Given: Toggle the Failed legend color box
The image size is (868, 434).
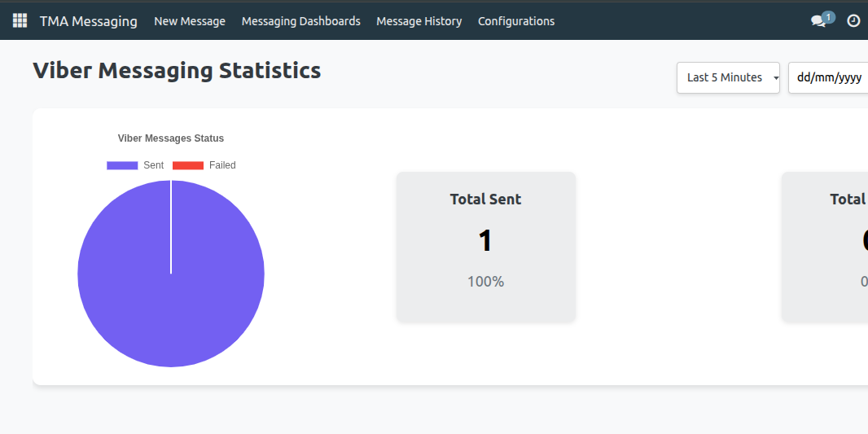Looking at the screenshot, I should (x=188, y=165).
